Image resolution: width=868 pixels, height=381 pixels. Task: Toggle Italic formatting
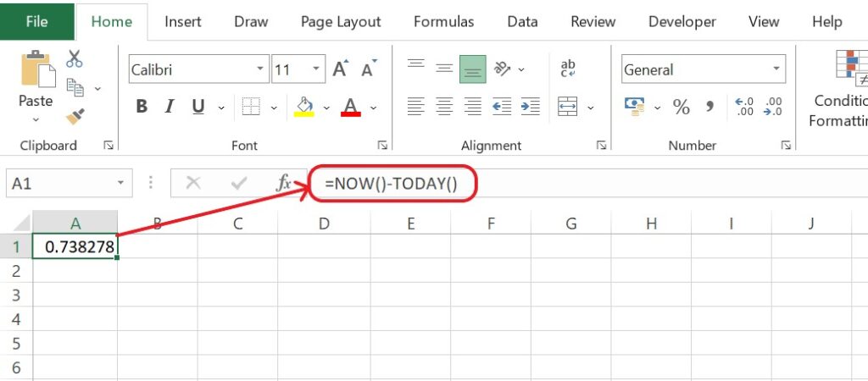click(170, 107)
